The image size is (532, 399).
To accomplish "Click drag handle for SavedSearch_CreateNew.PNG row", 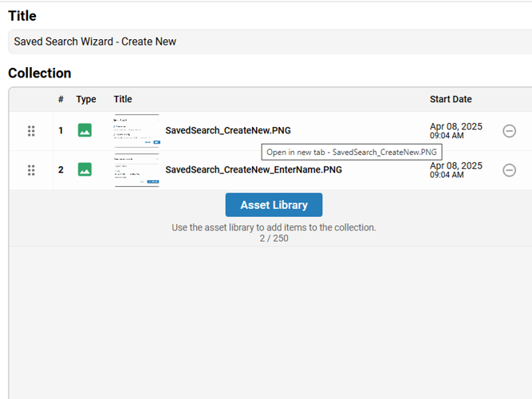I will pos(31,131).
